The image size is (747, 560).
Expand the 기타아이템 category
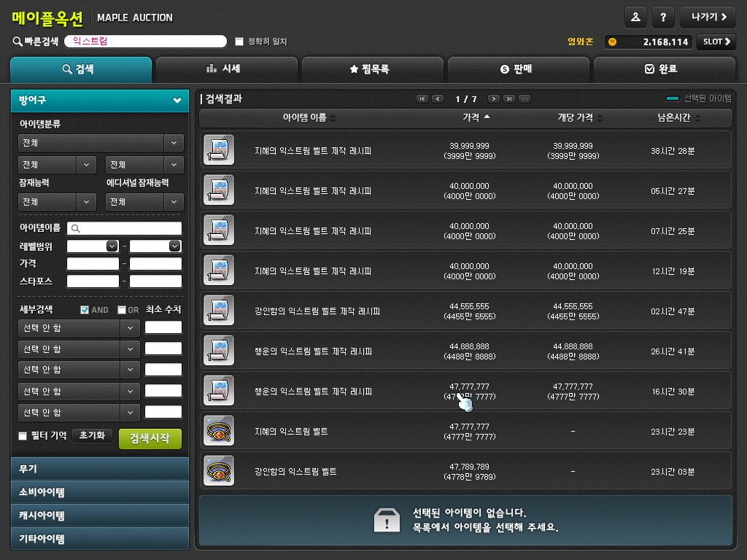(x=100, y=539)
